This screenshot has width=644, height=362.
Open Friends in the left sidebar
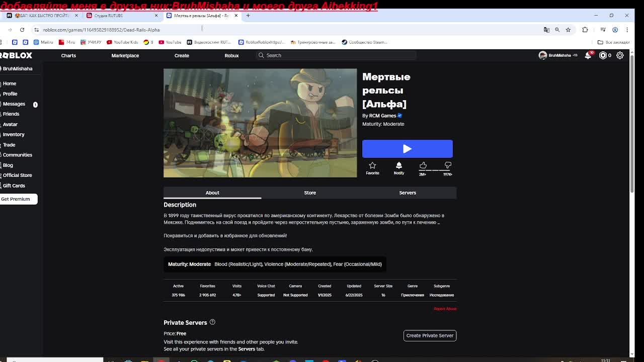click(x=11, y=114)
